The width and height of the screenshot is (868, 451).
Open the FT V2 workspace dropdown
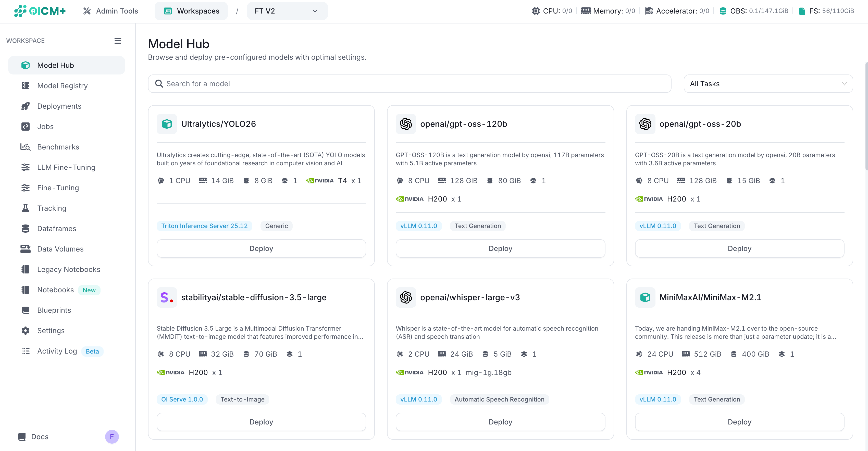287,11
